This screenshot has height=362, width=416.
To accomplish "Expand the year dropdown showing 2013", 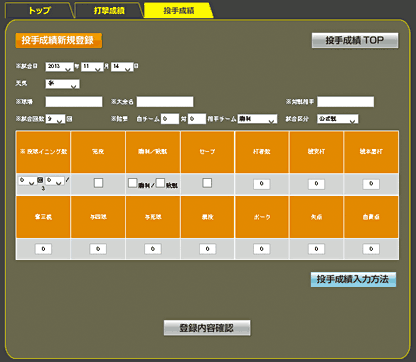I will 59,67.
